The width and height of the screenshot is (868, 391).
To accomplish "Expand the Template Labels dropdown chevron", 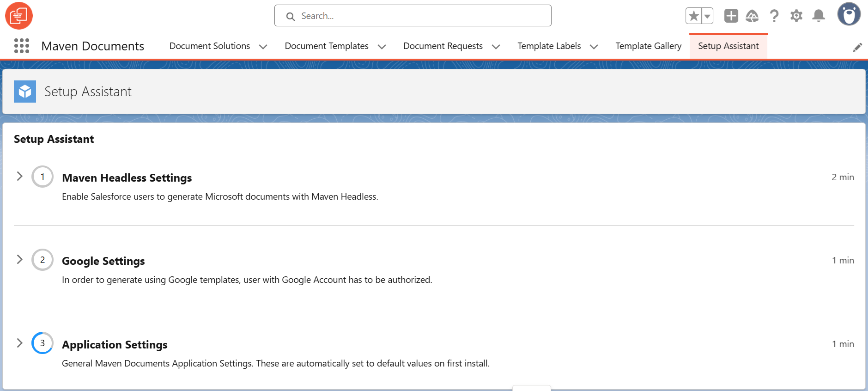I will tap(594, 47).
